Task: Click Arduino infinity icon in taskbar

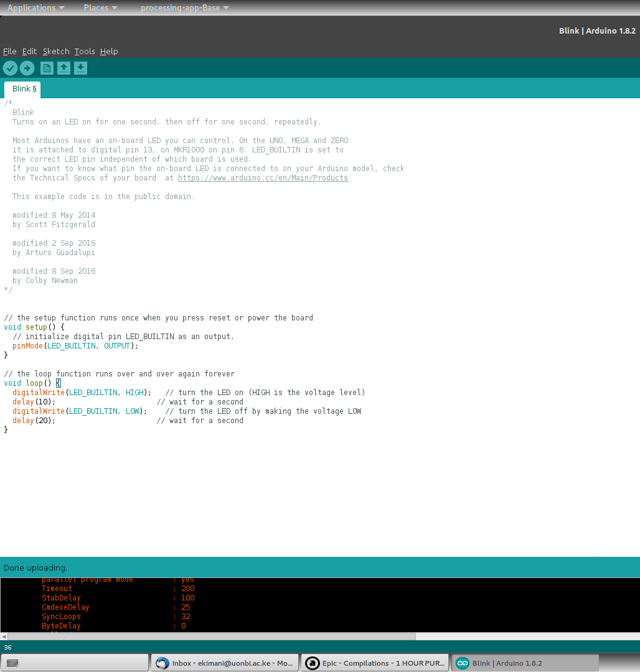Action: 462,663
